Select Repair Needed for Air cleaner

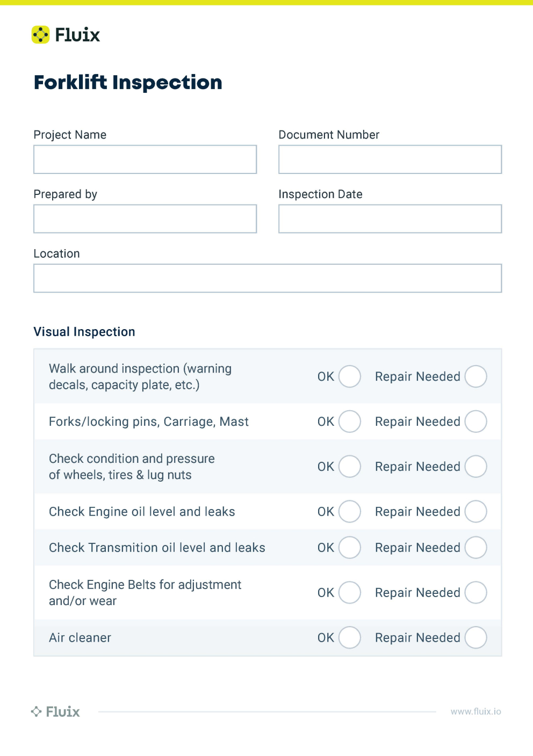(x=476, y=638)
